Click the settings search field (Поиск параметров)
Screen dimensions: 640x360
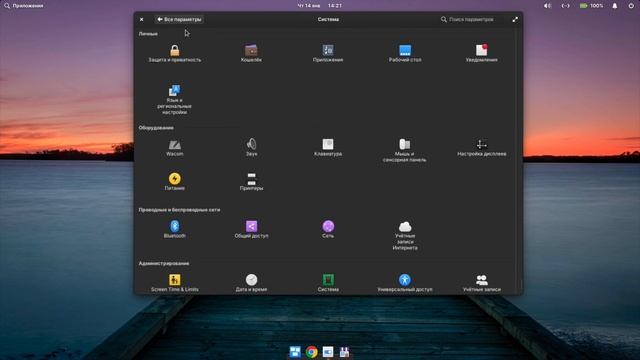pyautogui.click(x=470, y=19)
